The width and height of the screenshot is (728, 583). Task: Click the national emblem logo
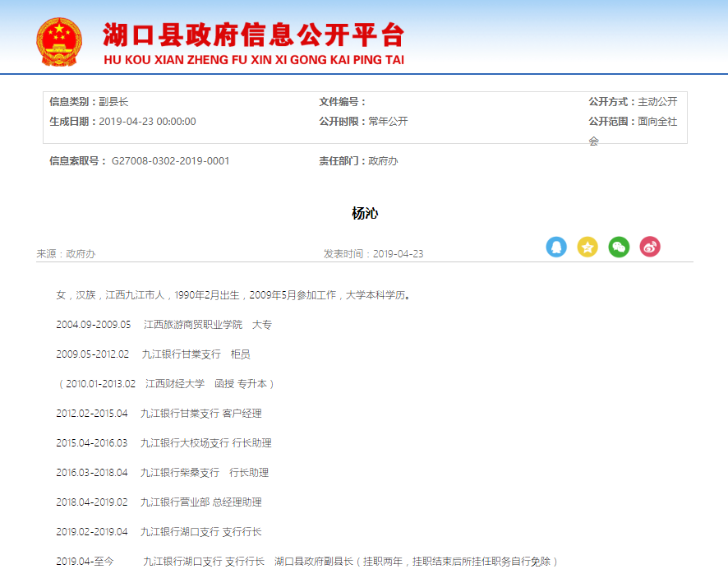coord(59,42)
